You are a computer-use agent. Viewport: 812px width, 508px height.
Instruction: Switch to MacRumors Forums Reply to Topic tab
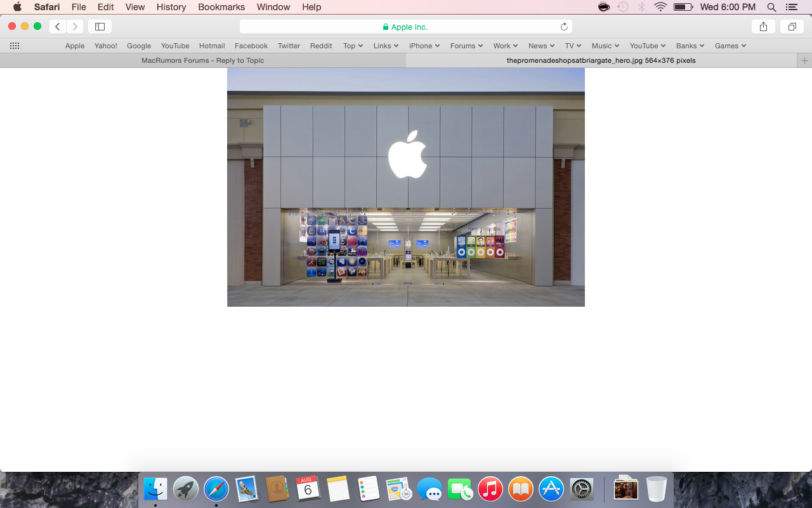click(203, 60)
